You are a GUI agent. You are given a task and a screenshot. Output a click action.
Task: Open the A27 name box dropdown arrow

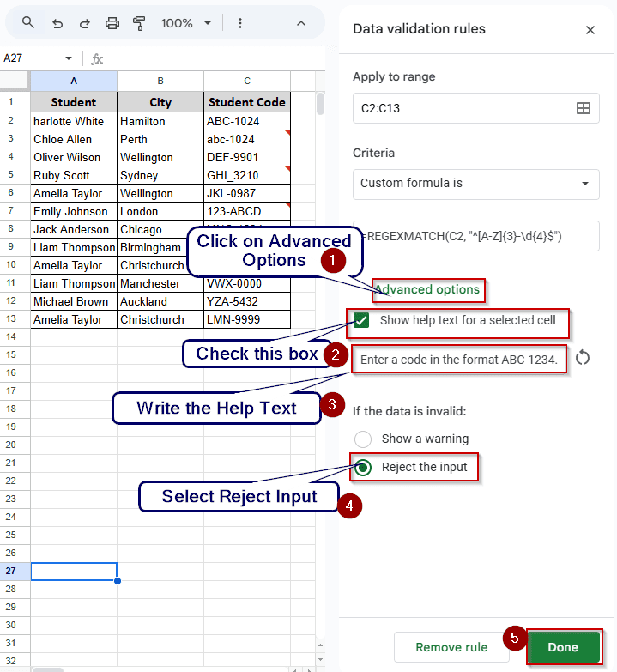click(x=69, y=58)
